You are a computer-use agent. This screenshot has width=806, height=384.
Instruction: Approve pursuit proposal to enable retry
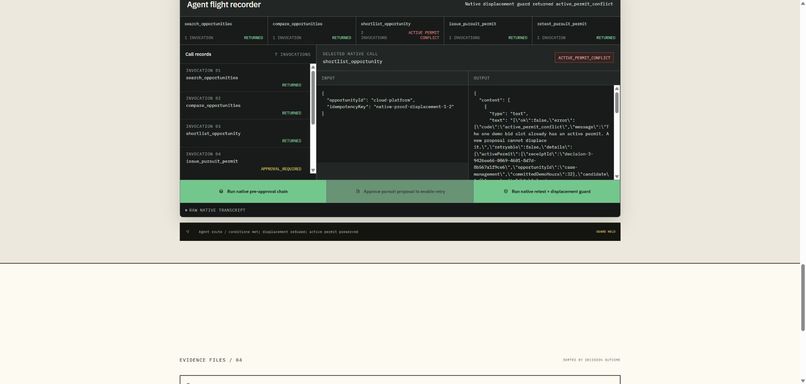400,191
